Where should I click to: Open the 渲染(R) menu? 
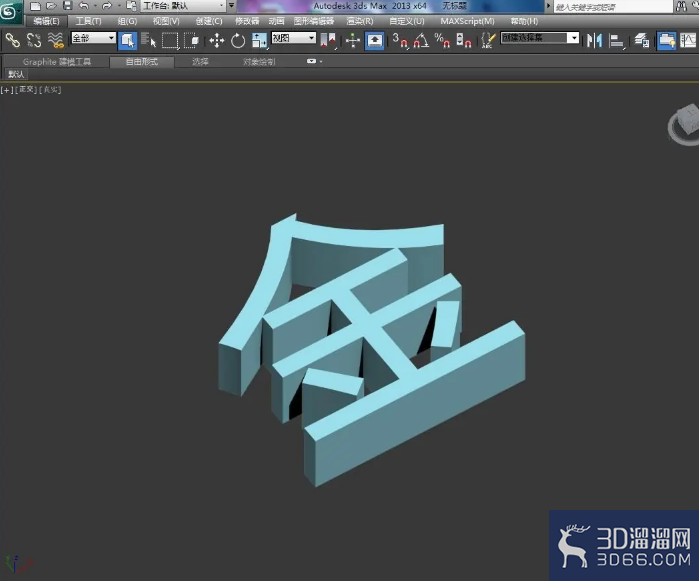tap(360, 21)
